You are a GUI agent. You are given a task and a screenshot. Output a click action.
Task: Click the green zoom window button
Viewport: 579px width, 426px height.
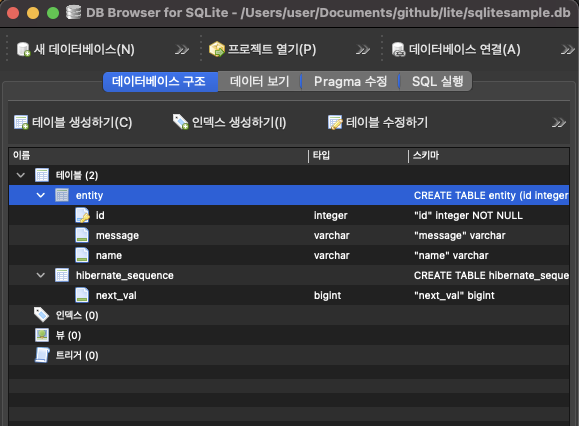(53, 13)
